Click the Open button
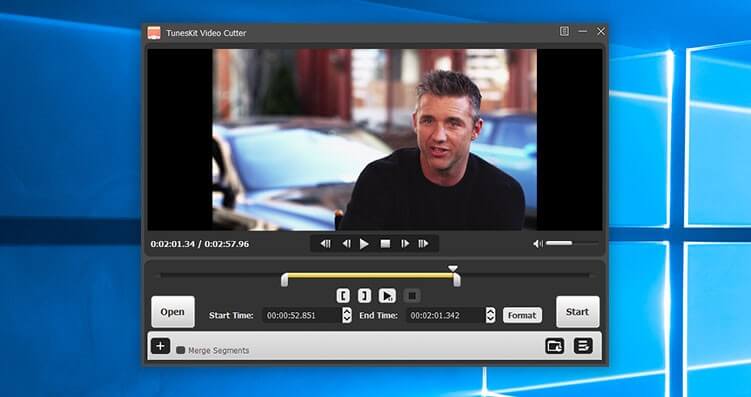Image resolution: width=751 pixels, height=397 pixels. click(173, 312)
